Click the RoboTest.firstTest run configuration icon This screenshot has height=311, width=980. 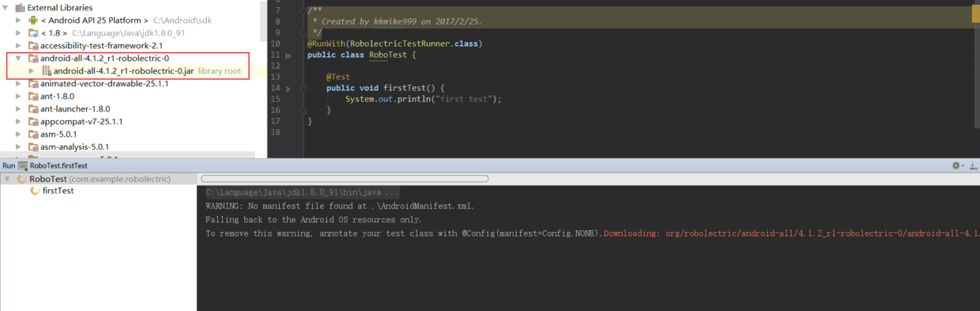[x=23, y=166]
